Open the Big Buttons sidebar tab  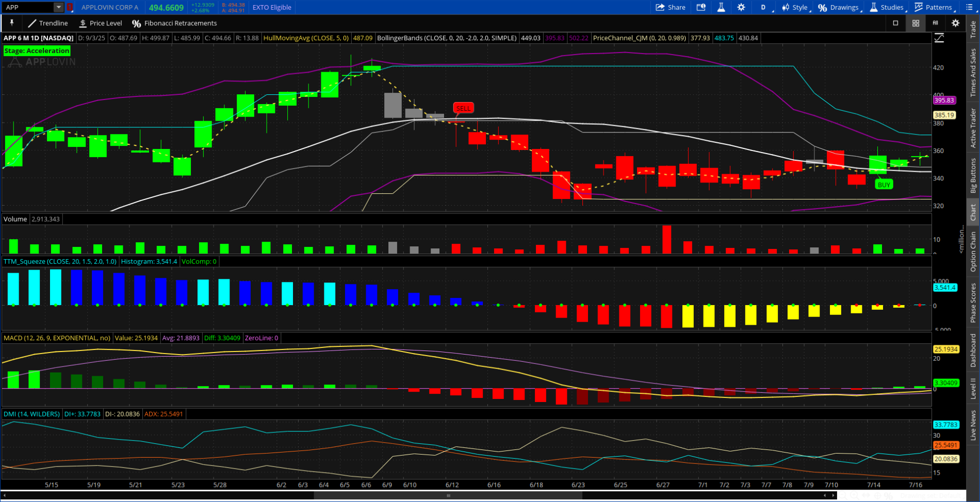pyautogui.click(x=973, y=176)
